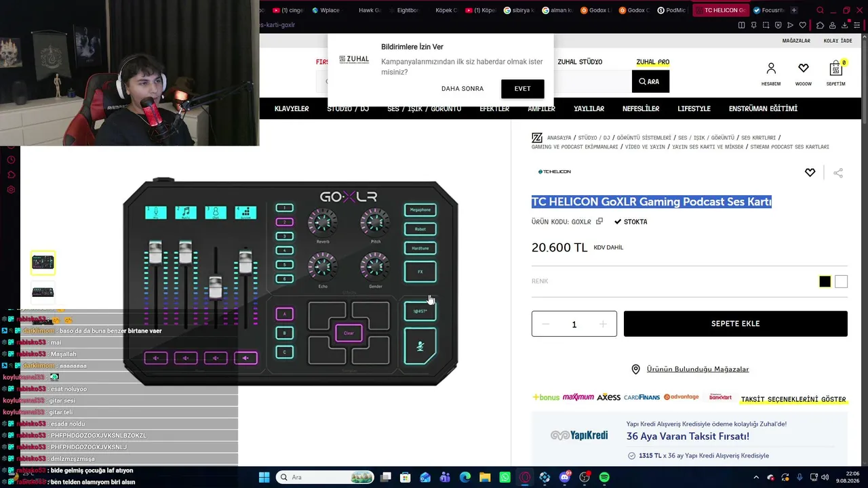Viewport: 868px width, 488px height.
Task: Open Opera GX sidebar settings gear
Action: [x=11, y=190]
